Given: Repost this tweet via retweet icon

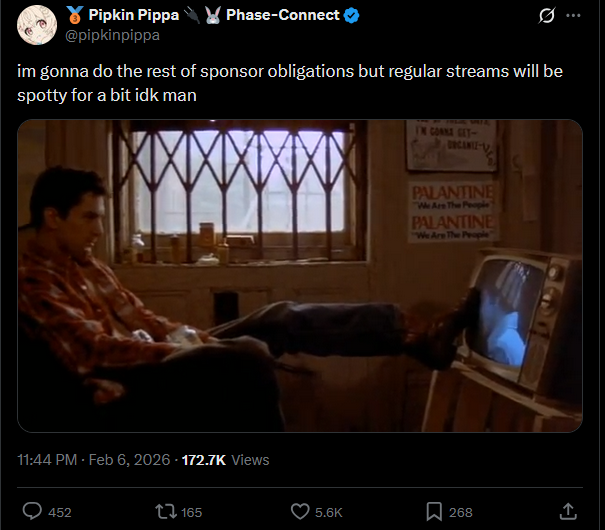Looking at the screenshot, I should click(x=166, y=512).
